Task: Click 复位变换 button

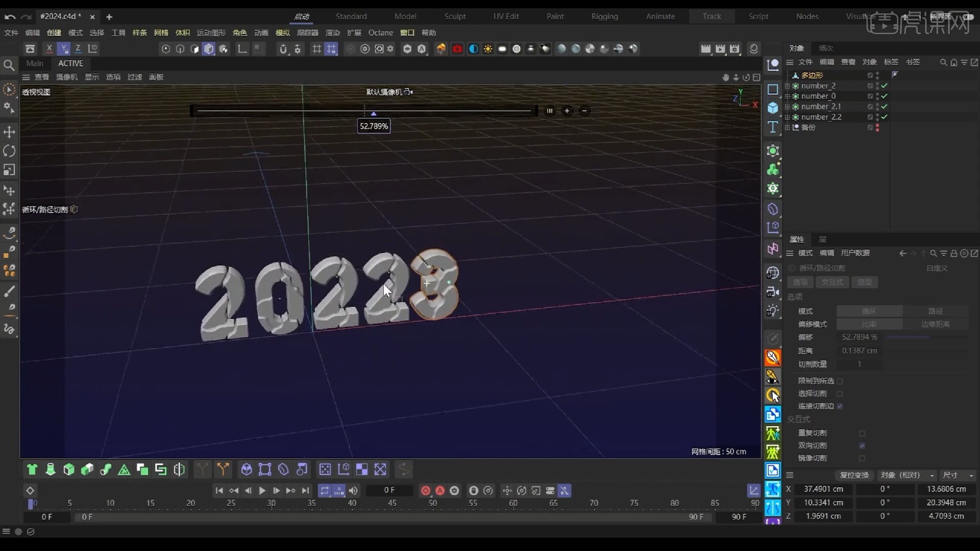Action: click(x=854, y=475)
